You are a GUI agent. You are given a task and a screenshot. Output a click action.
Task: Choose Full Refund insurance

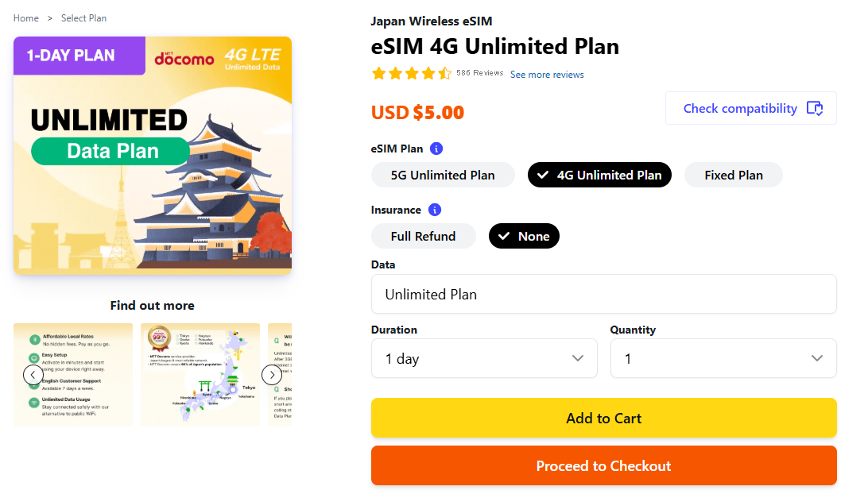coord(423,236)
